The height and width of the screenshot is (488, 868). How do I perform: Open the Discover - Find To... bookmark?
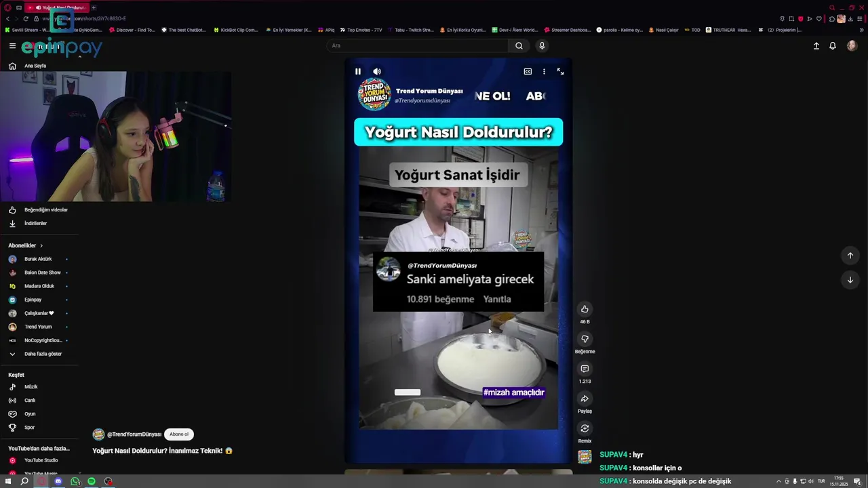coord(132,30)
